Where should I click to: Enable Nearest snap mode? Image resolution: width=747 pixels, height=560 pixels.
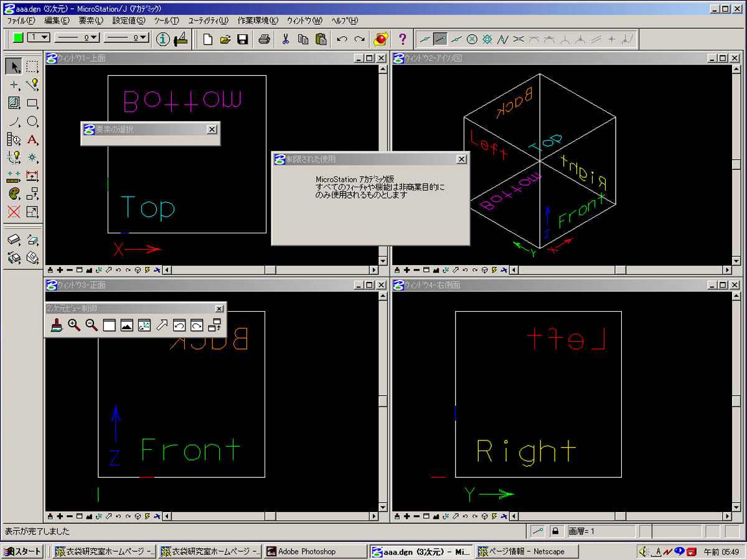425,39
